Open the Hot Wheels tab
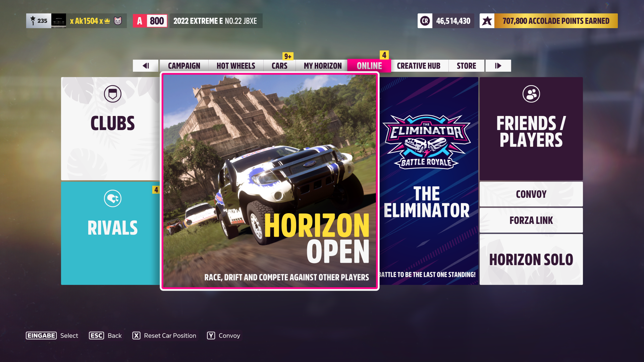 (x=236, y=66)
